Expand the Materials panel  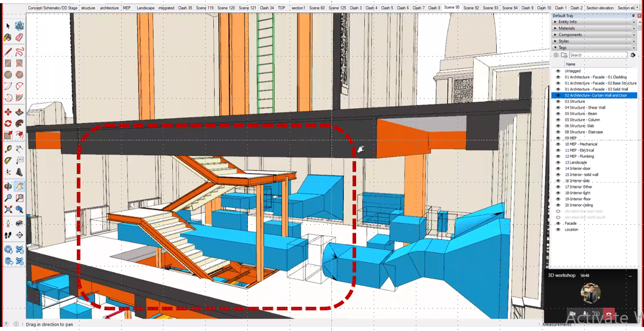[566, 28]
